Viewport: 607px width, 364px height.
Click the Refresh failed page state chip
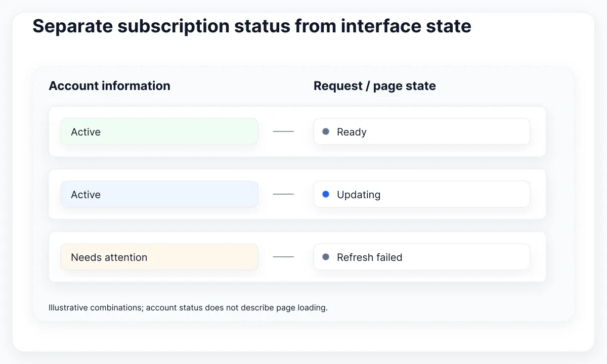tap(422, 257)
